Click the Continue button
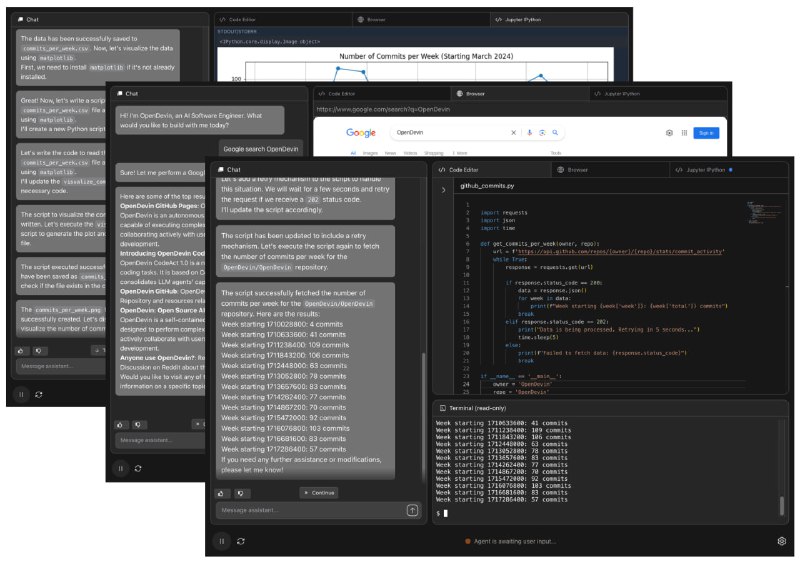Viewport: 800px width, 564px height. (318, 493)
